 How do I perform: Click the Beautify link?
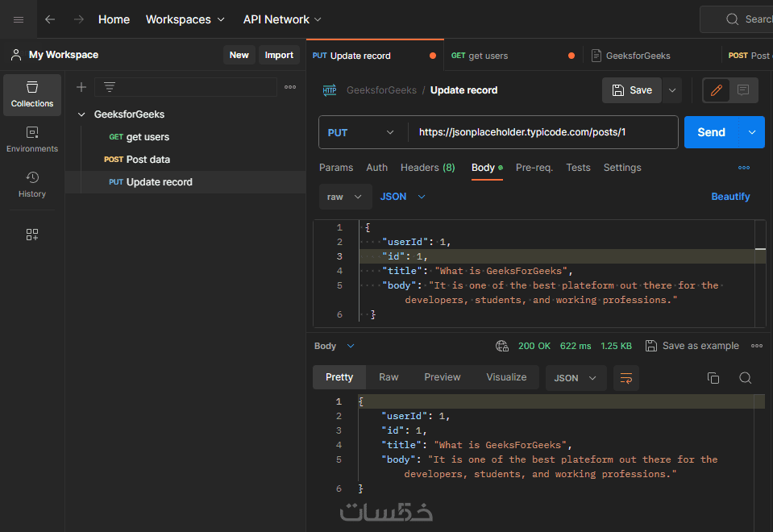click(730, 197)
